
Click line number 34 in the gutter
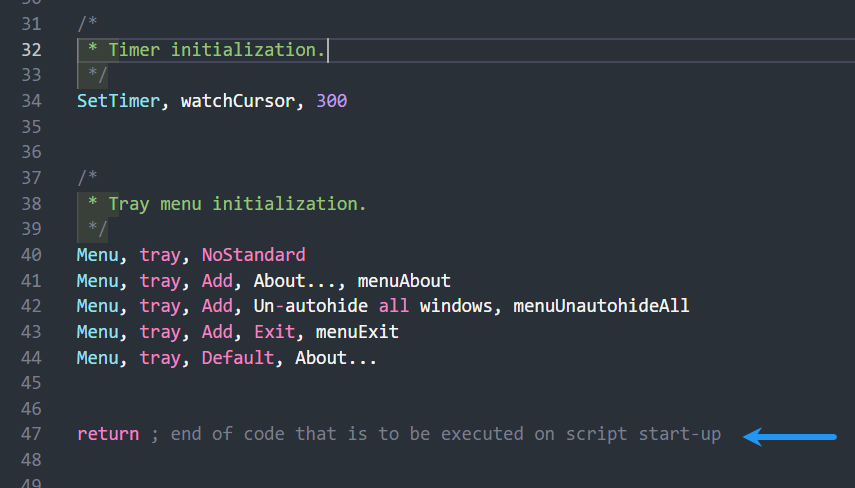[x=31, y=101]
